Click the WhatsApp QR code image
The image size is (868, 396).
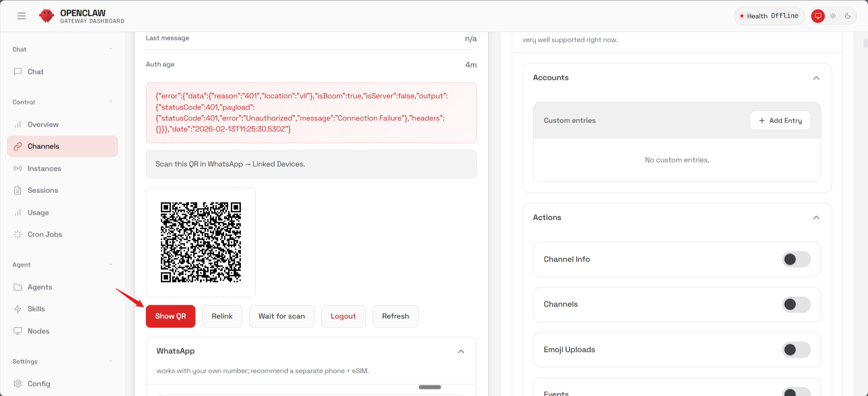click(201, 242)
